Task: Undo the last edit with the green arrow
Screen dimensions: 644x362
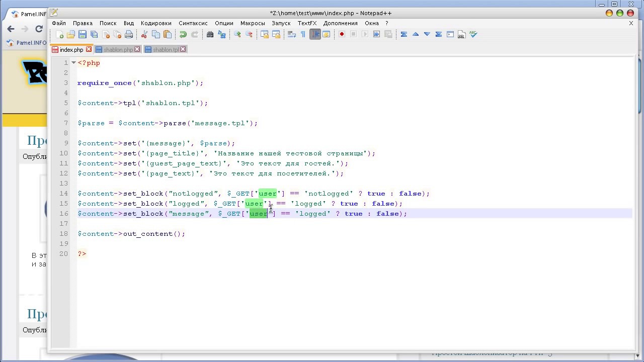Action: [x=183, y=34]
